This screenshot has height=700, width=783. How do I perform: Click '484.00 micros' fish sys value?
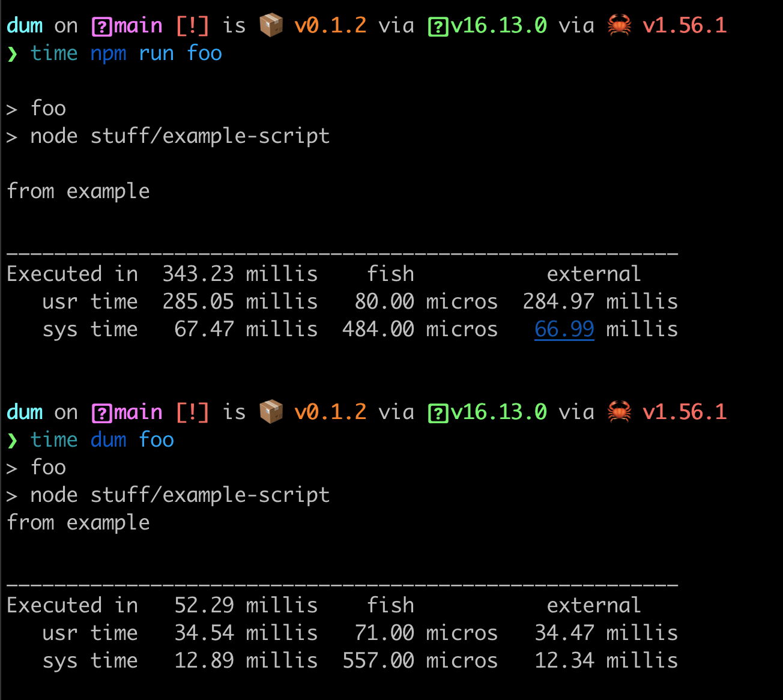(x=420, y=329)
